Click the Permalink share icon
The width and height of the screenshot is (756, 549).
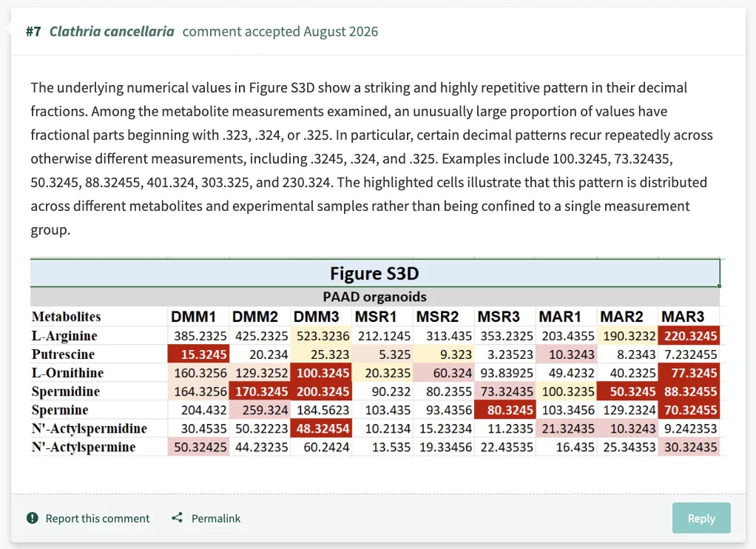coord(177,518)
